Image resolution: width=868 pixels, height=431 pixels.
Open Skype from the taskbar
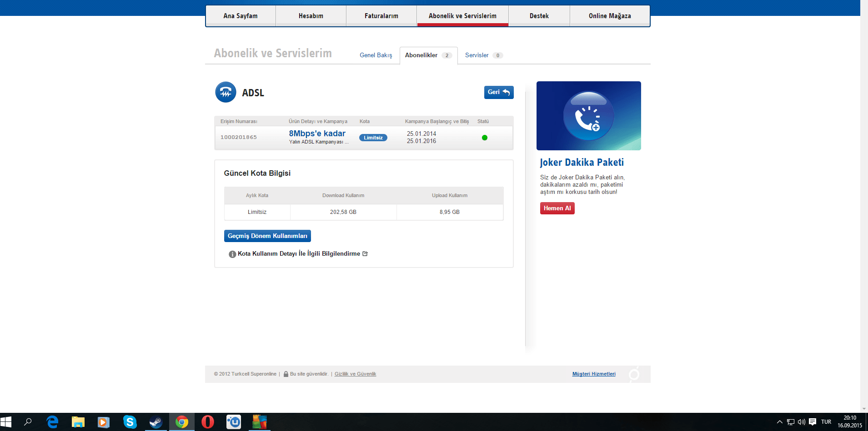pos(130,422)
